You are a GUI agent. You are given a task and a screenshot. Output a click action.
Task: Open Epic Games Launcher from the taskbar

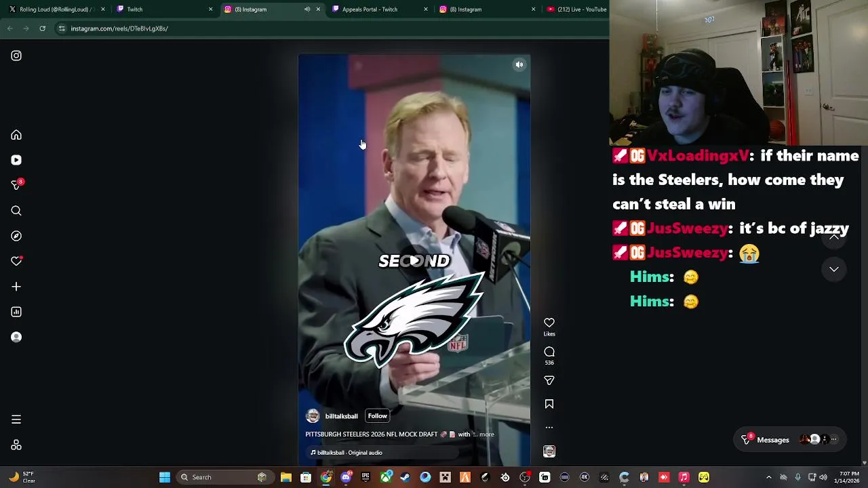pos(366,477)
